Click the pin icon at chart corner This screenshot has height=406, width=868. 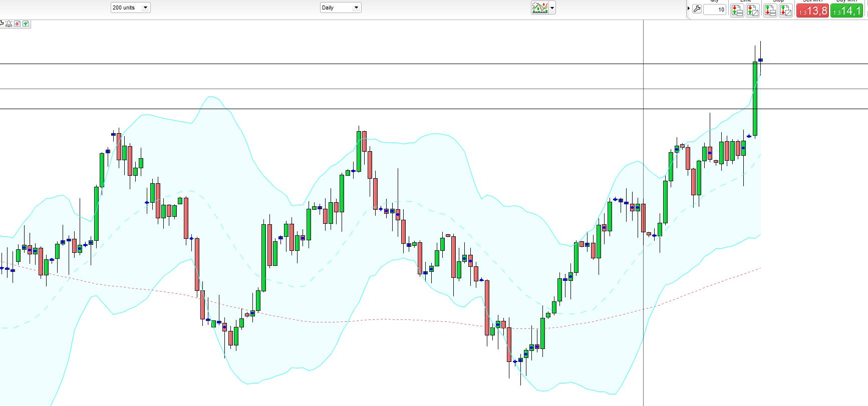pos(2,24)
